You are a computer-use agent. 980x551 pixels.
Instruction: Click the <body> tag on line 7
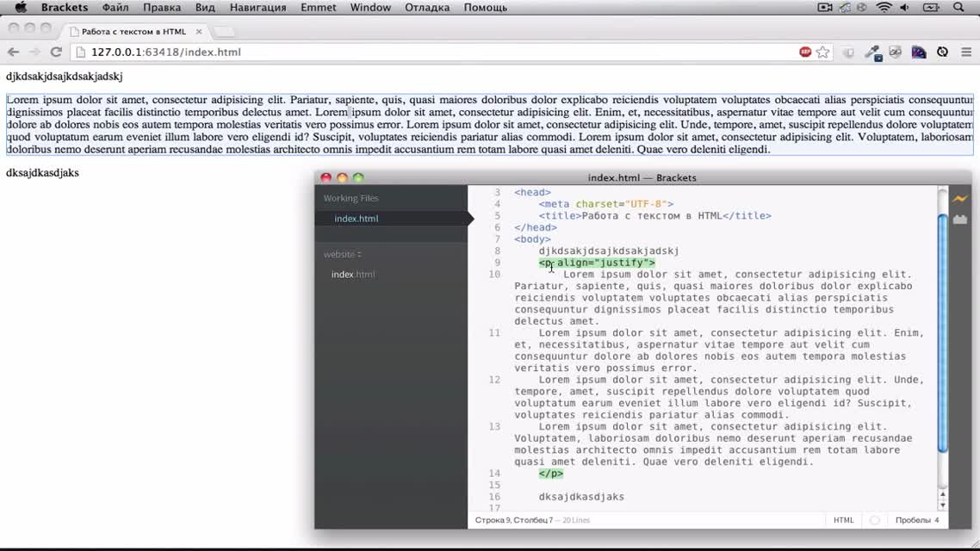[x=532, y=239]
